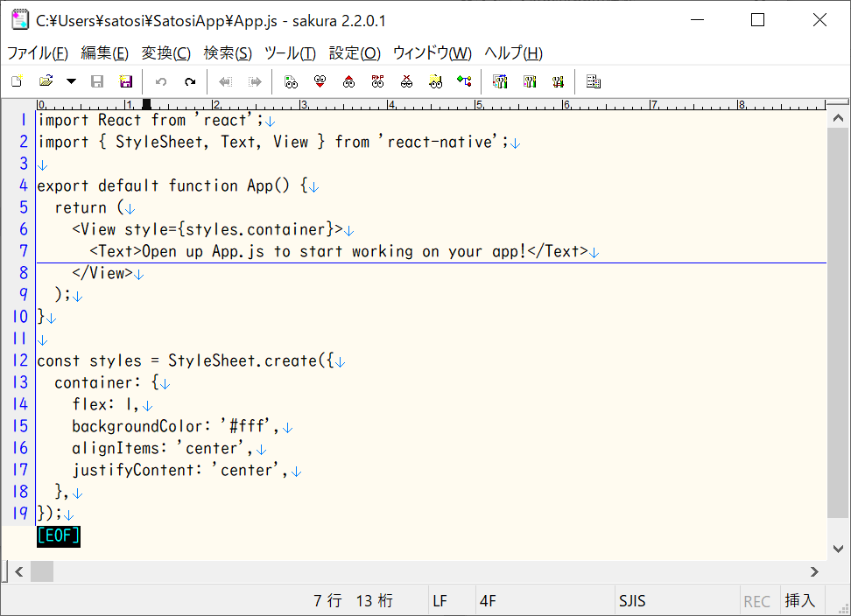Click 'backgroundColor' on line 15

137,426
